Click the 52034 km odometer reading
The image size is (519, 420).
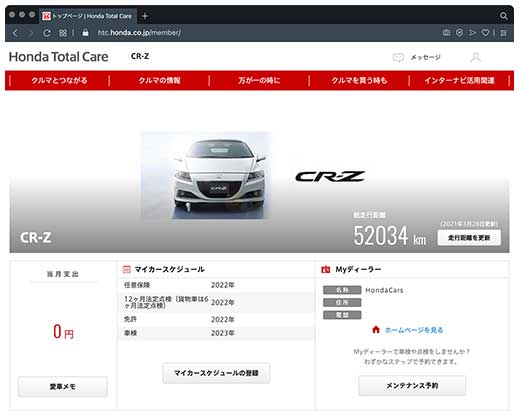[x=390, y=235]
